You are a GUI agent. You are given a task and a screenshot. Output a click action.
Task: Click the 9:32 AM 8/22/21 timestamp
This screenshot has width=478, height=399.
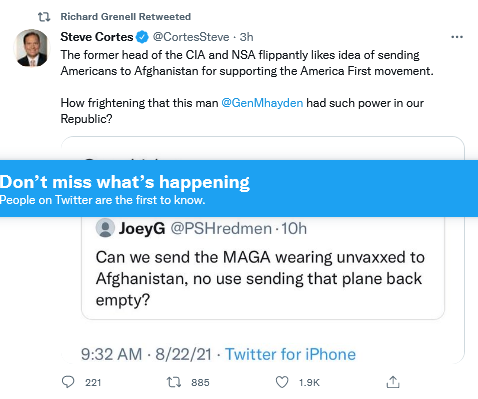146,354
